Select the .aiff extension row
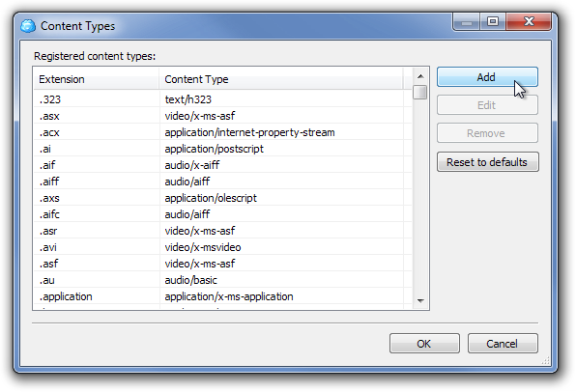The width and height of the screenshot is (576, 392). 222,182
